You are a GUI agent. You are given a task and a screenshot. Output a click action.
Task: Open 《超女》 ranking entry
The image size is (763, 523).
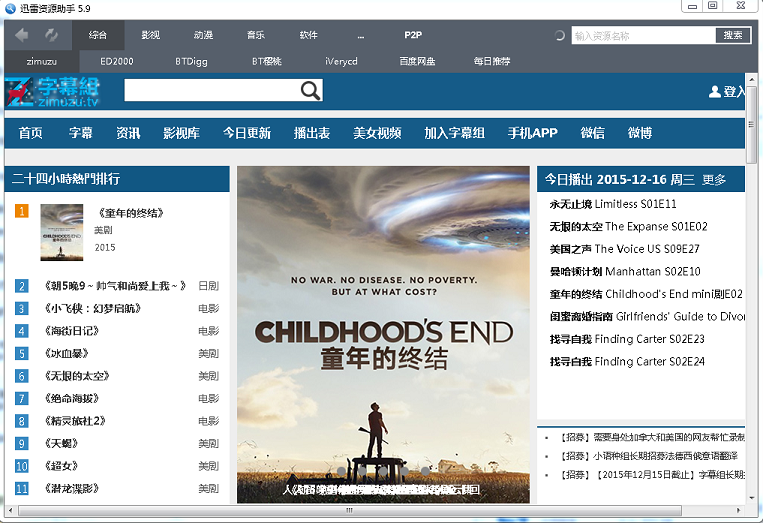(61, 466)
